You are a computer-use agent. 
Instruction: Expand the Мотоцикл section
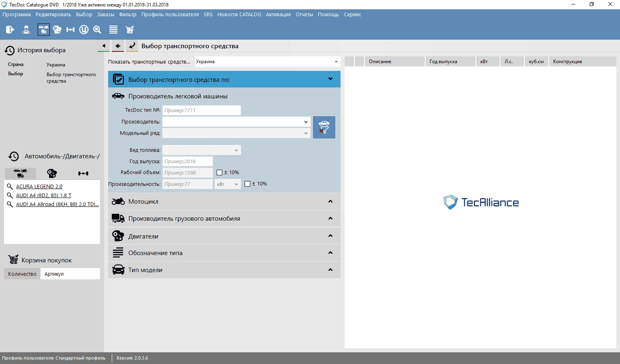pyautogui.click(x=330, y=201)
